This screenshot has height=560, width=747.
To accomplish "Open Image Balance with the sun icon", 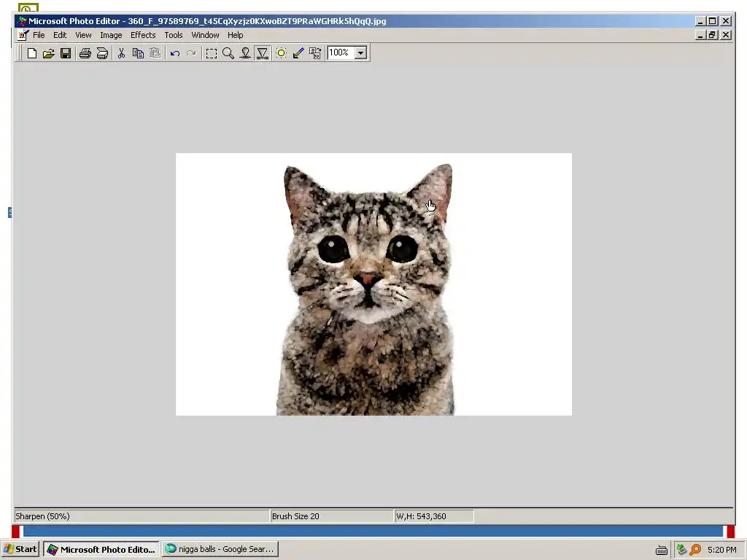I will (282, 53).
